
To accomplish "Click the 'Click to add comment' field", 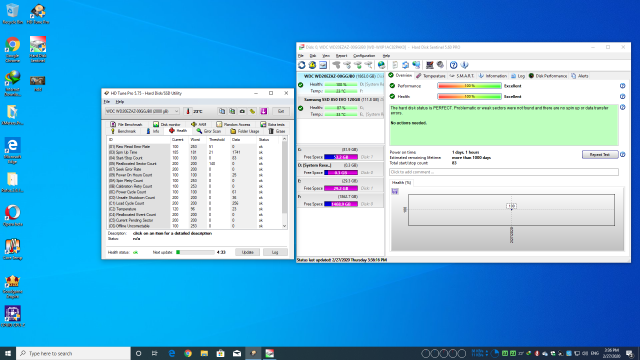I will click(x=504, y=172).
